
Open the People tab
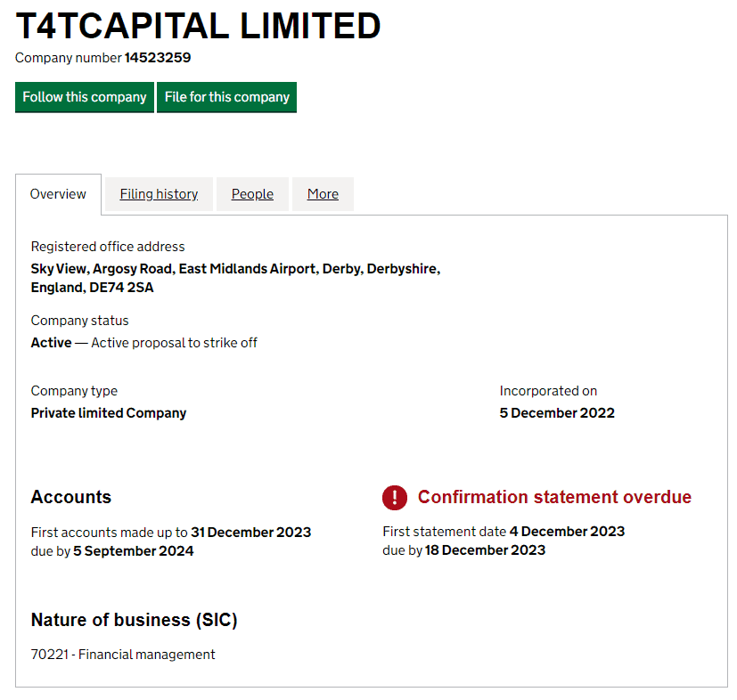tap(252, 193)
